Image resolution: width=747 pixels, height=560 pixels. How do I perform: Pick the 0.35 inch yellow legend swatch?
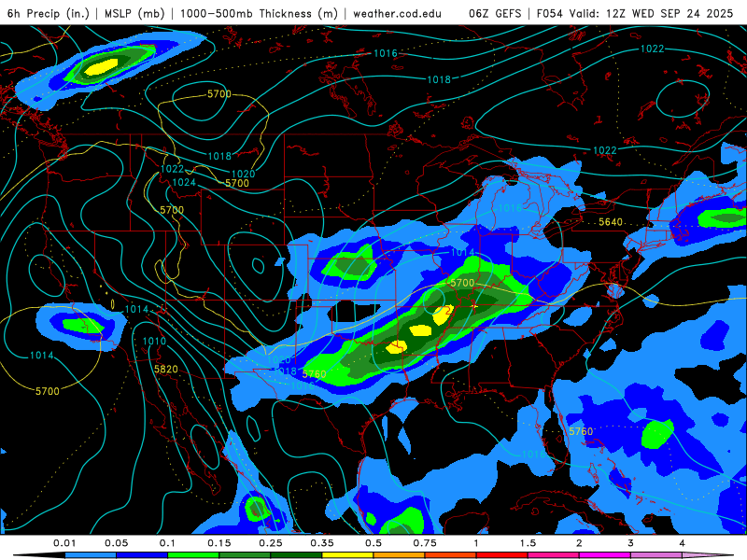(347, 555)
